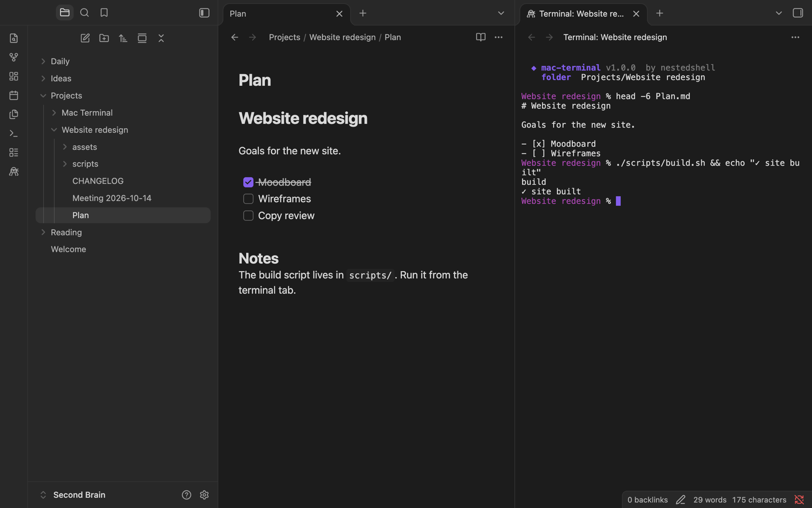The image size is (812, 508).
Task: Switch to Terminal: Website redesign tab
Action: tap(583, 14)
